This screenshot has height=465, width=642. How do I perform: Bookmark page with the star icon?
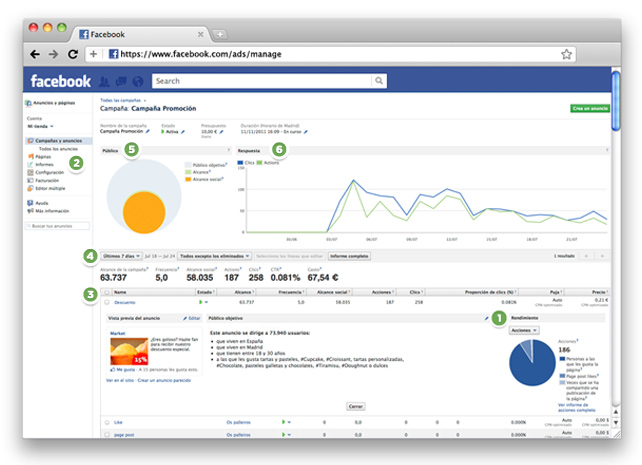[x=566, y=54]
